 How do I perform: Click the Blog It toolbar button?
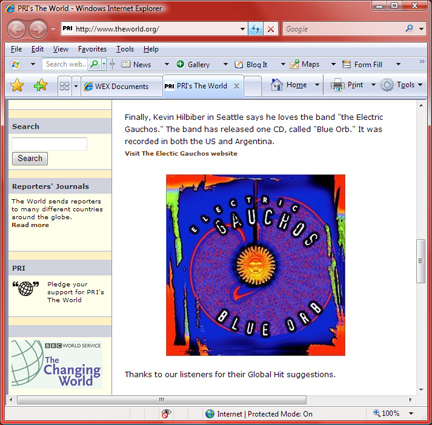pyautogui.click(x=251, y=64)
